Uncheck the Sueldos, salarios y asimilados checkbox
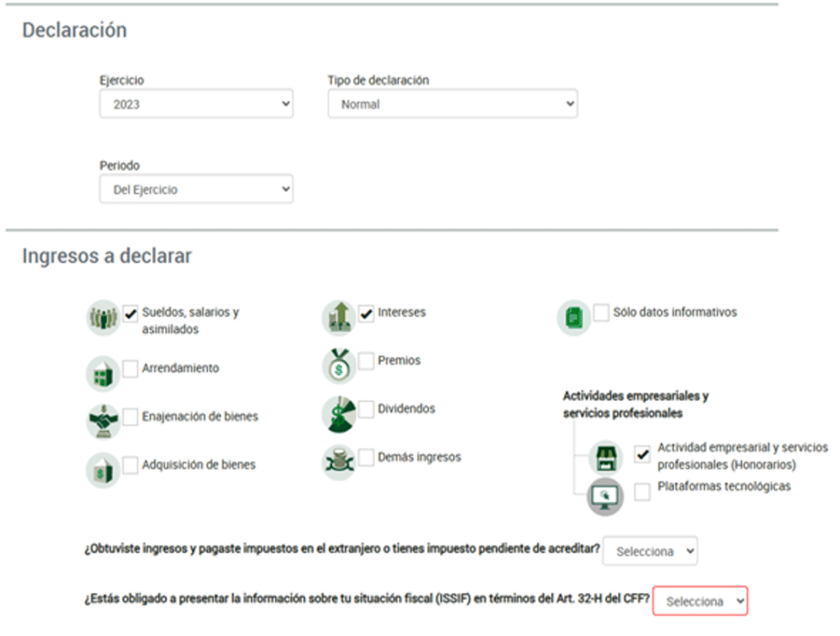 tap(131, 314)
